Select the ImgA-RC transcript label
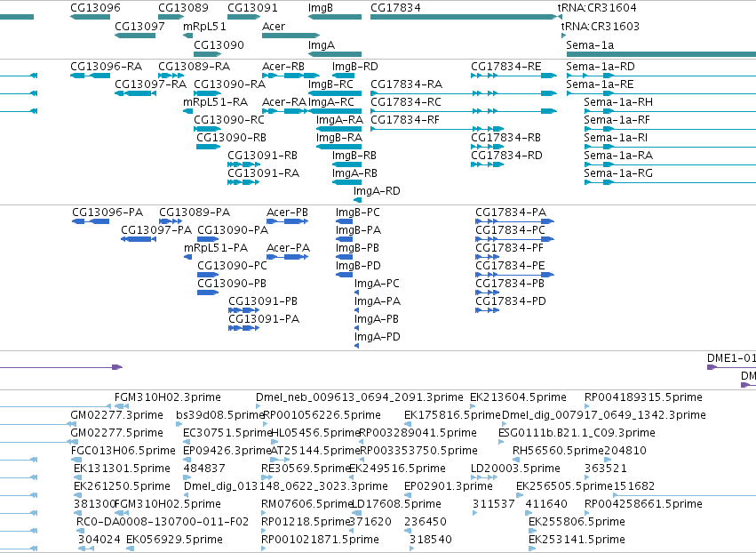 point(331,102)
